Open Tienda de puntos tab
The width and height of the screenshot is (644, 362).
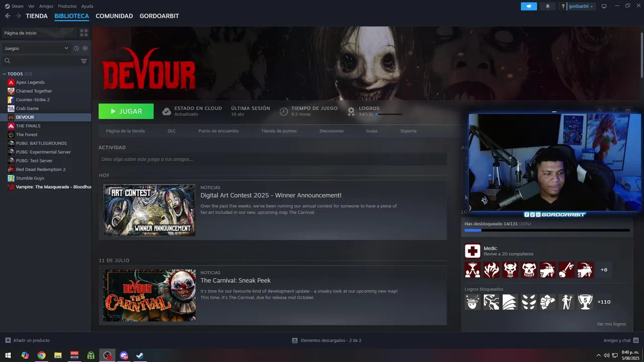pos(279,131)
